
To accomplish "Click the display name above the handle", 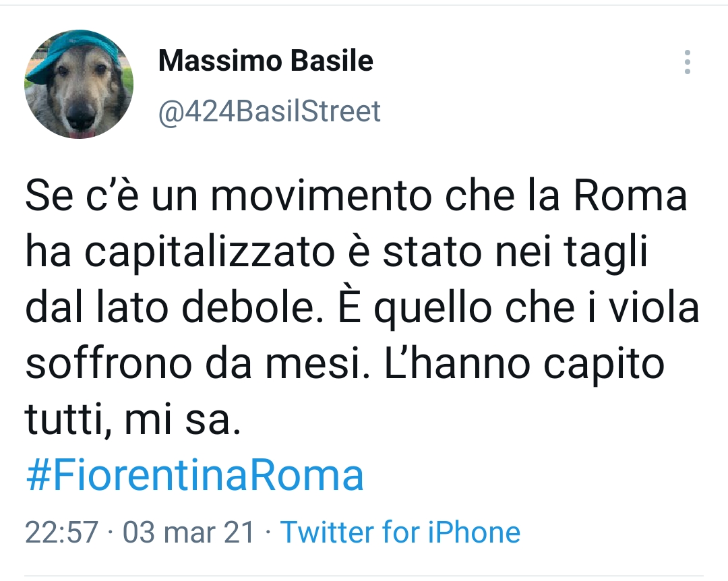I will pyautogui.click(x=264, y=61).
